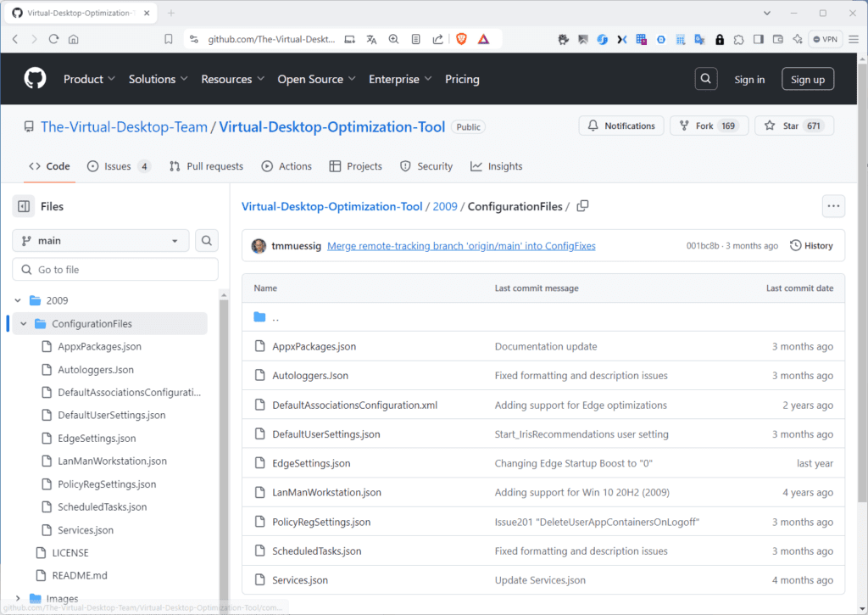The image size is (868, 615).
Task: Toggle the browser sidebar panel icon
Action: pyautogui.click(x=759, y=39)
